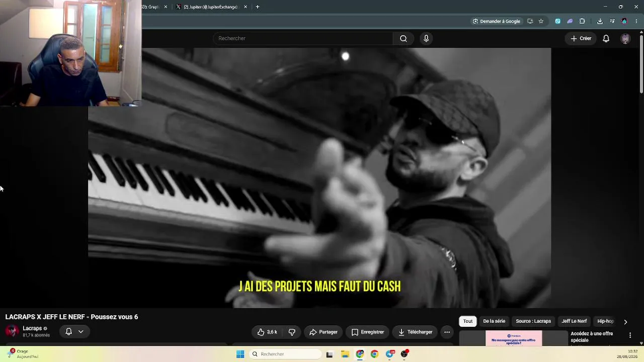Dislike the video with thumbs-down icon

(x=292, y=332)
